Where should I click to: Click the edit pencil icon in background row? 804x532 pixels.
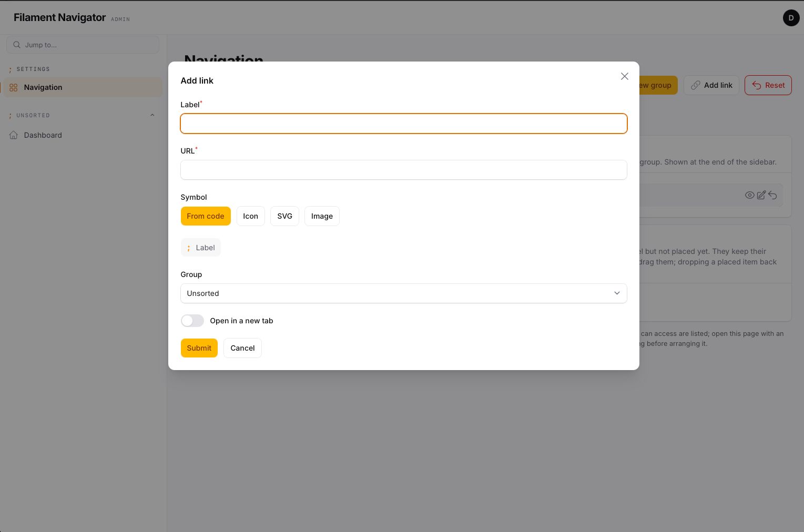pyautogui.click(x=761, y=195)
